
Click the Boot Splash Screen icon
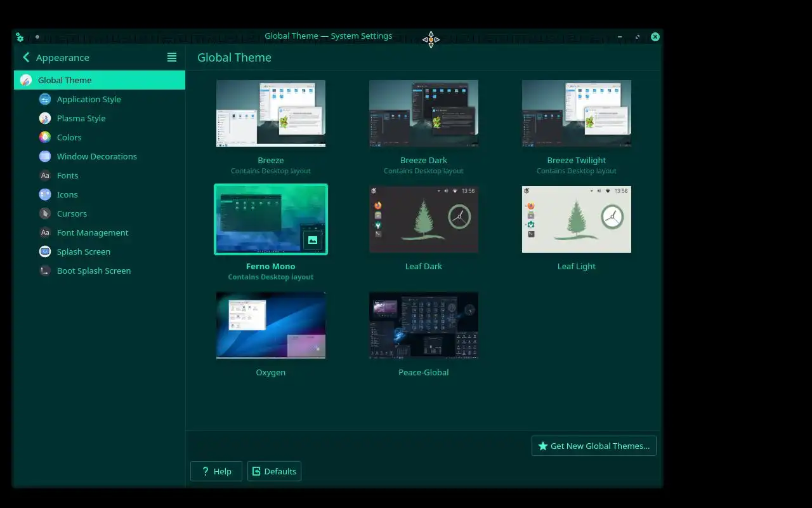click(45, 271)
